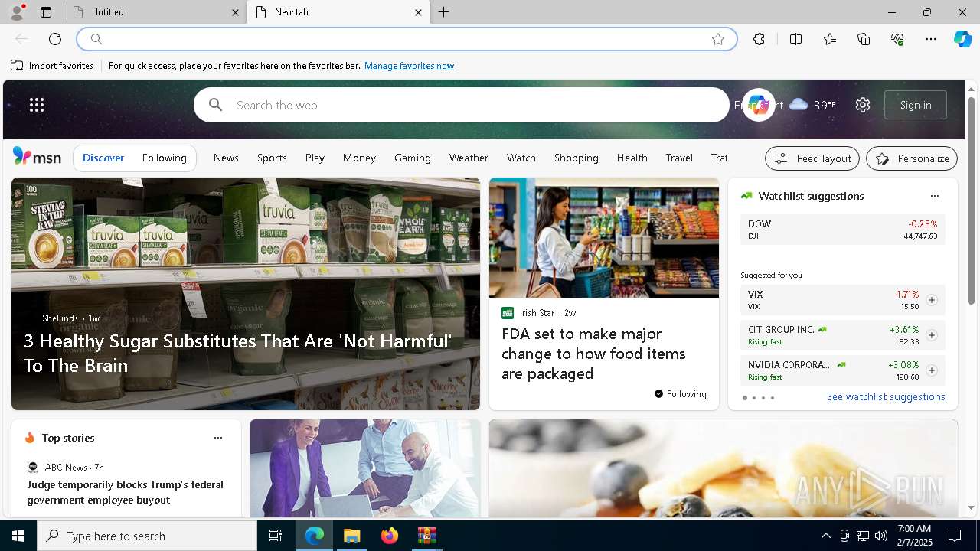
Task: Open the Play category
Action: coord(315,158)
